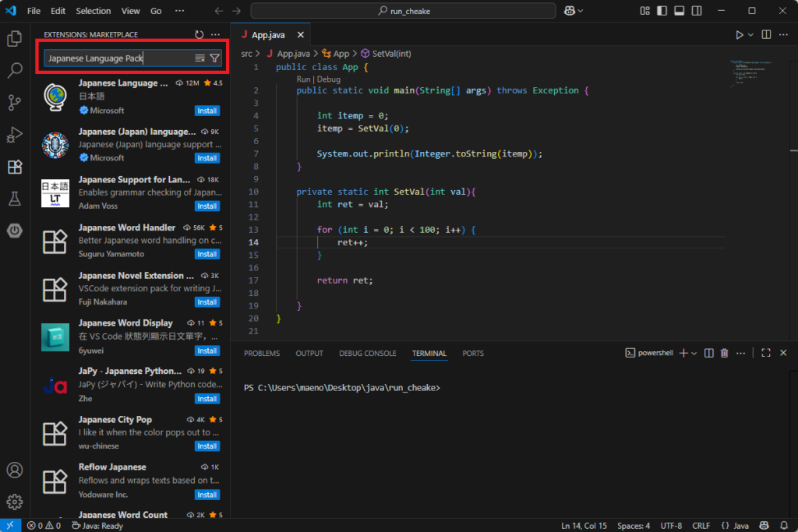Open the Manage gear icon

pos(15,502)
